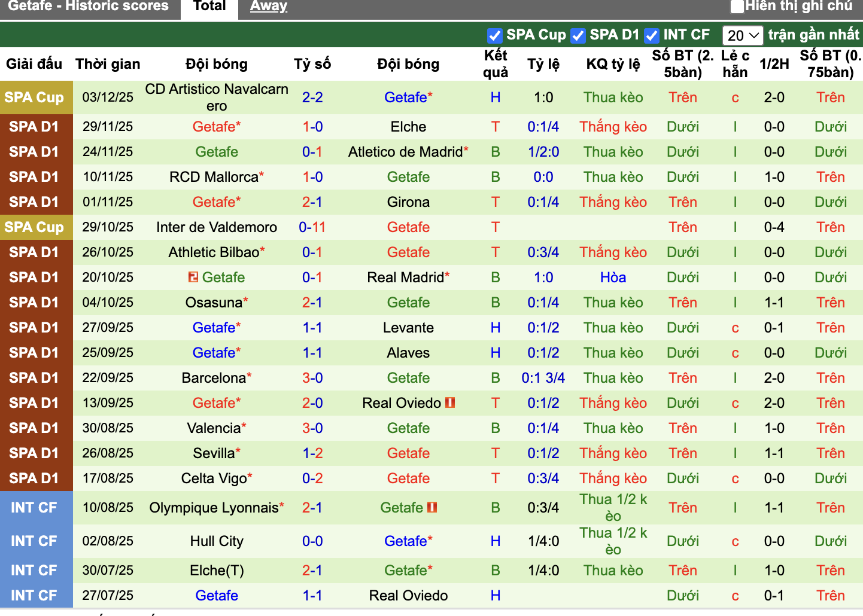Screen dimensions: 863x616
Task: Click half-time score 0-4 in Valdemoro row
Action: pyautogui.click(x=774, y=227)
